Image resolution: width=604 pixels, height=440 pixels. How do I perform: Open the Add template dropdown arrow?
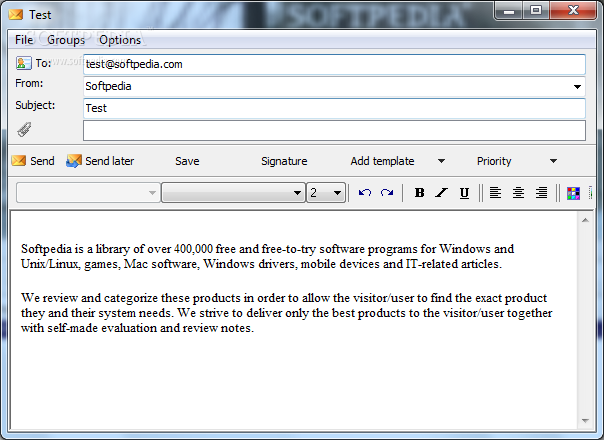(x=441, y=161)
